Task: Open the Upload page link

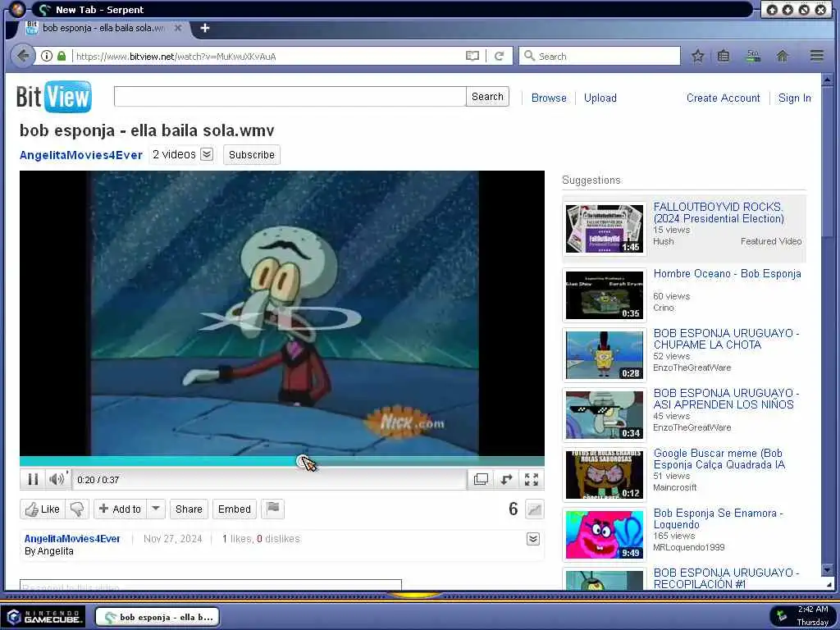Action: click(x=600, y=98)
